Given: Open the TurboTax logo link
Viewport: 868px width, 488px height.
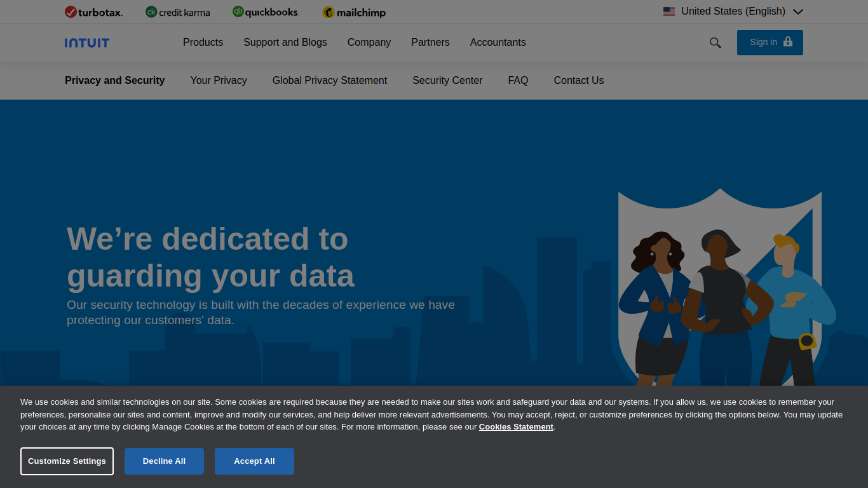Looking at the screenshot, I should (93, 12).
